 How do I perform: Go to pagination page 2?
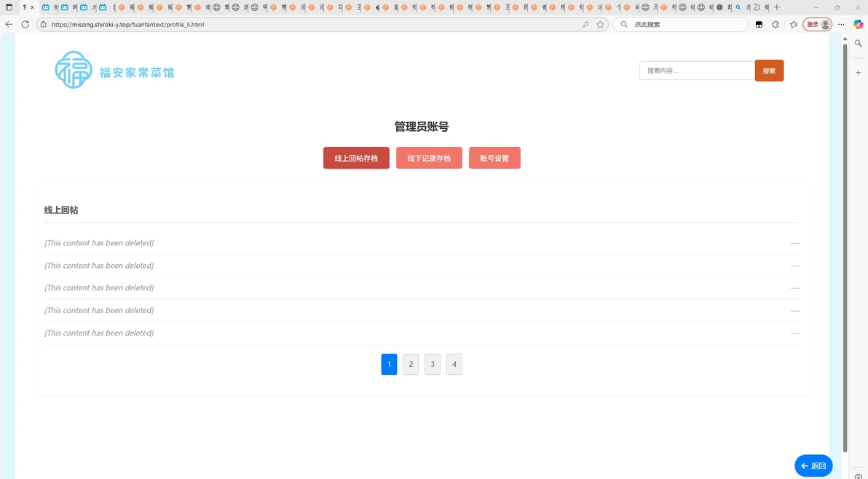tap(411, 364)
